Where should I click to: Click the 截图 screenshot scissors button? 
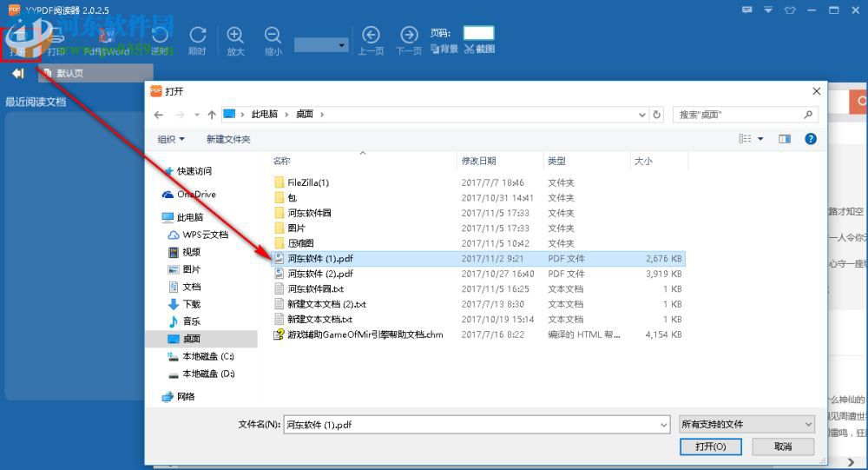click(479, 50)
